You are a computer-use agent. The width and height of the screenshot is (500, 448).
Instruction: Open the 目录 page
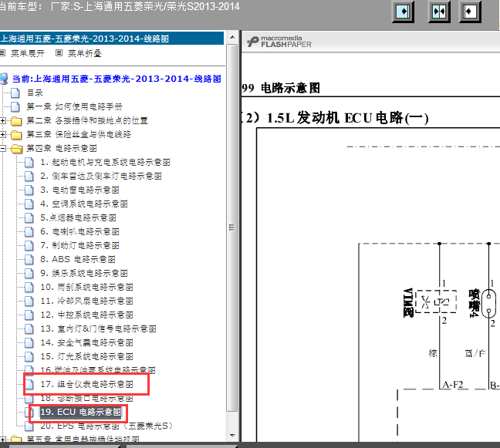pos(35,93)
